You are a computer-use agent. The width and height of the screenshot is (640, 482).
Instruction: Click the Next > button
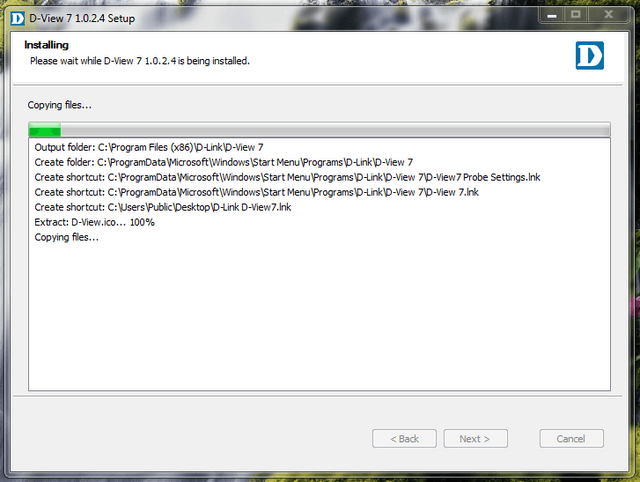(476, 439)
